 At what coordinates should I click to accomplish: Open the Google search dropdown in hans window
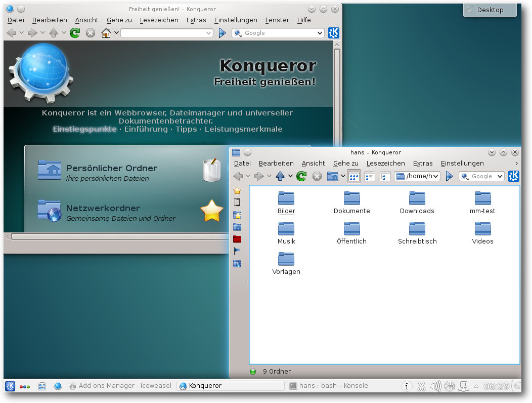[500, 176]
